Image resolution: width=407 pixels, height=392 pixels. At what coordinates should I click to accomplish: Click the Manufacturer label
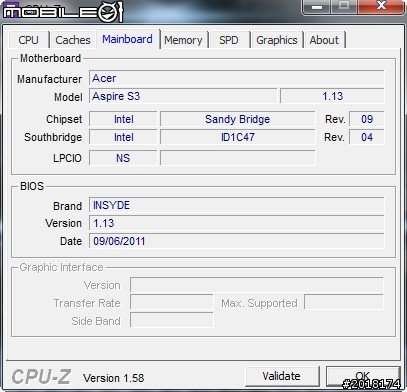(49, 79)
